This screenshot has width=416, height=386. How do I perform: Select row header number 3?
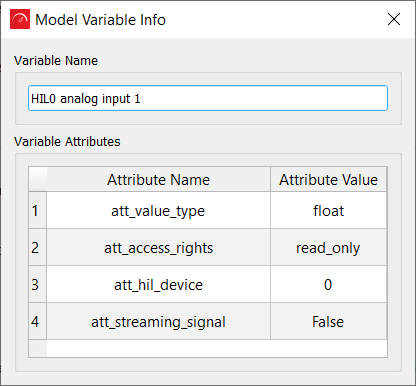[38, 284]
